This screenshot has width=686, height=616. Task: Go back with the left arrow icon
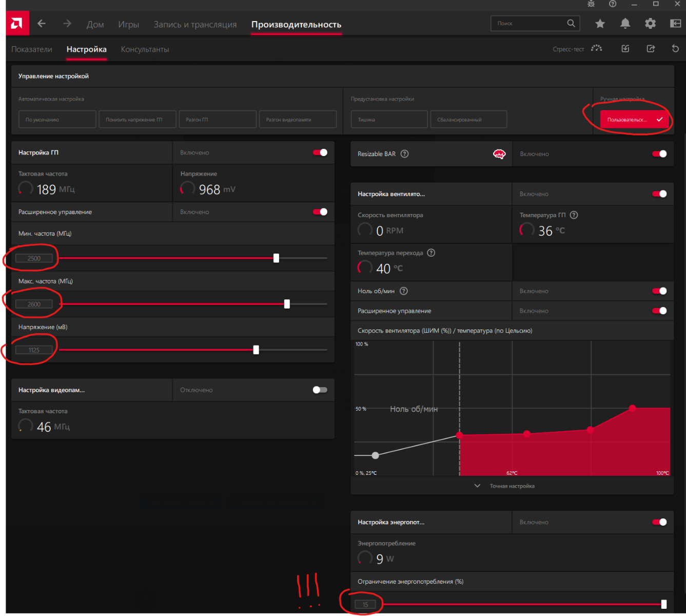click(42, 24)
